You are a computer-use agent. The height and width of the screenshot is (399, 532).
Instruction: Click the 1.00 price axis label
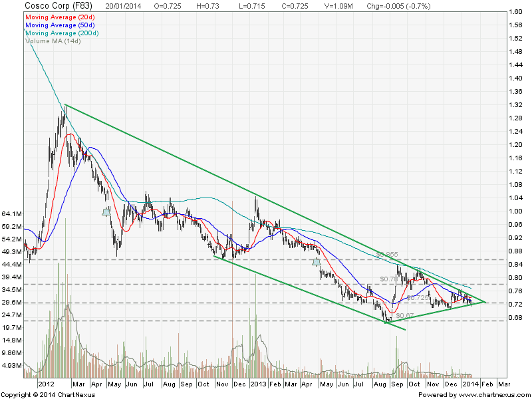click(516, 211)
